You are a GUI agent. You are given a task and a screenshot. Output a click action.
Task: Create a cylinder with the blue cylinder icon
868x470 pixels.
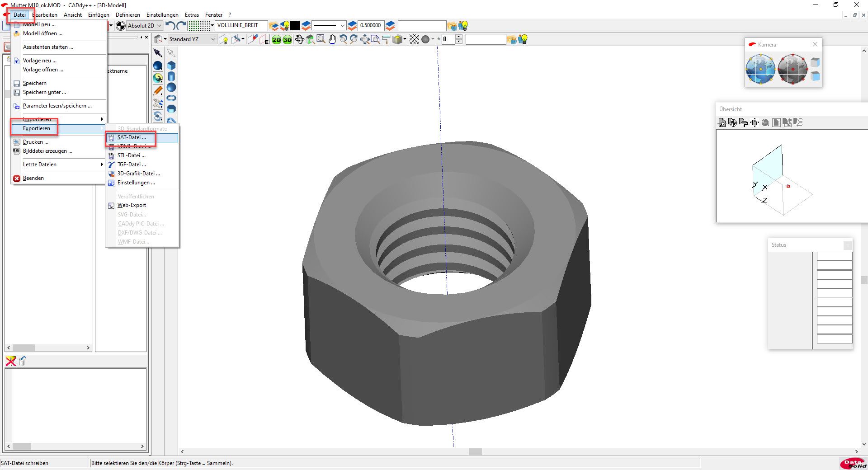(171, 76)
